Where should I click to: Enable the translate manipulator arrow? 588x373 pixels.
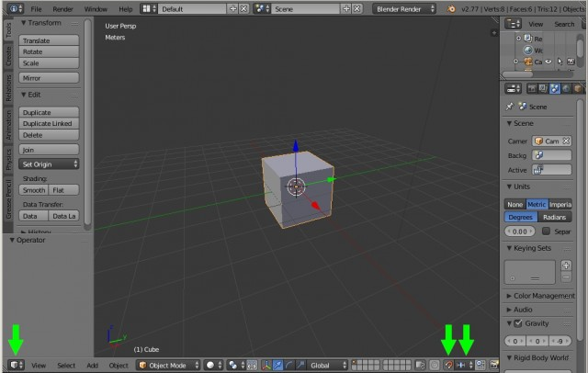click(277, 365)
